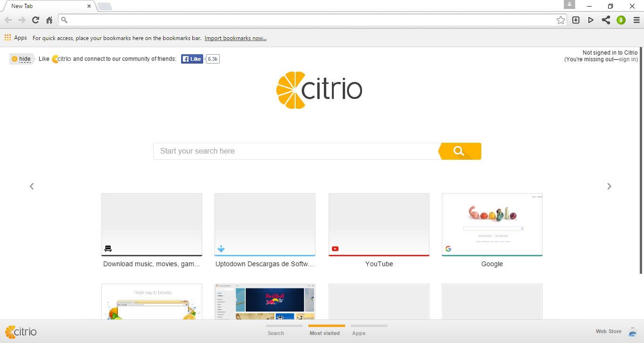Open a new tab with the tab button

coord(104,6)
